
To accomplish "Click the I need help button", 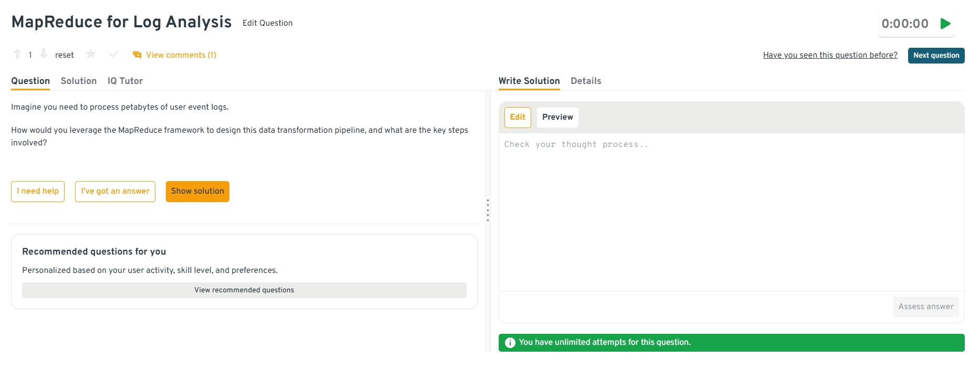I will [38, 191].
